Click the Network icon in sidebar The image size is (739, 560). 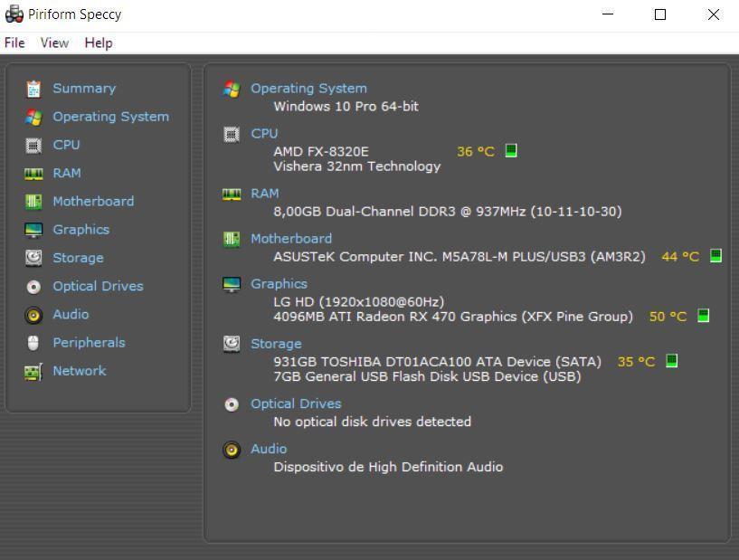point(33,372)
